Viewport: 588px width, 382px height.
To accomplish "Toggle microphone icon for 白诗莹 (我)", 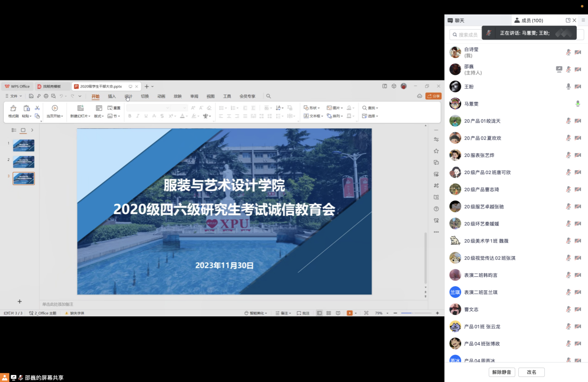I will click(568, 52).
